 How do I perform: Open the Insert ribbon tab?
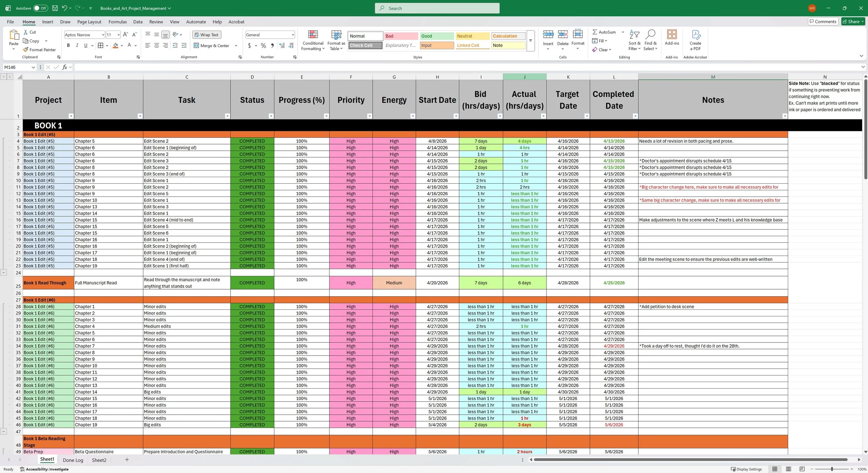pos(48,22)
